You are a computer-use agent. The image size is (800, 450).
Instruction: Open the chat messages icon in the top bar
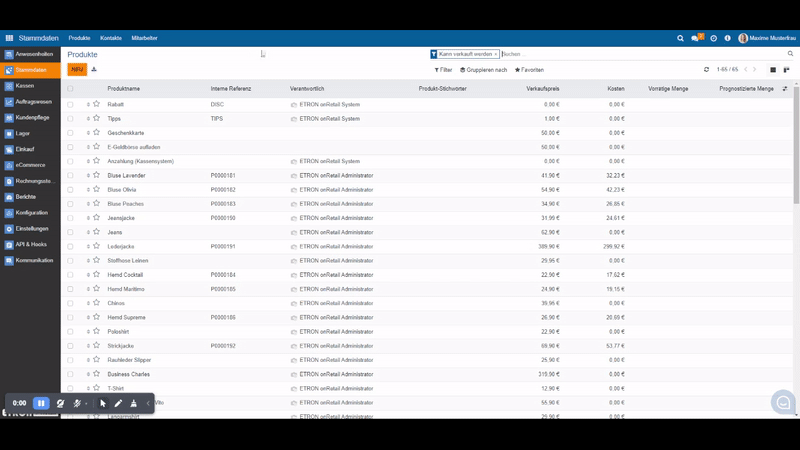(696, 38)
